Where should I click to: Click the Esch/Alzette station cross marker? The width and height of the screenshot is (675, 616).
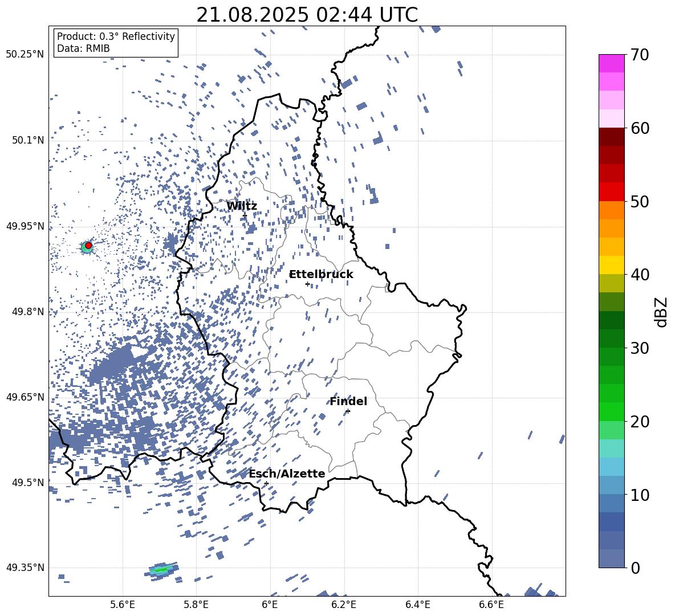tap(266, 483)
